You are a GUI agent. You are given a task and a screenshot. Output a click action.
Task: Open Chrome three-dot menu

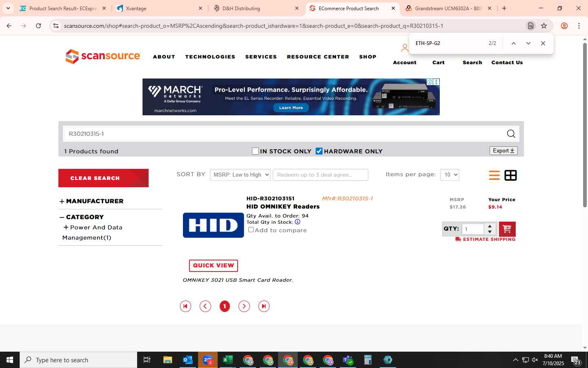579,26
